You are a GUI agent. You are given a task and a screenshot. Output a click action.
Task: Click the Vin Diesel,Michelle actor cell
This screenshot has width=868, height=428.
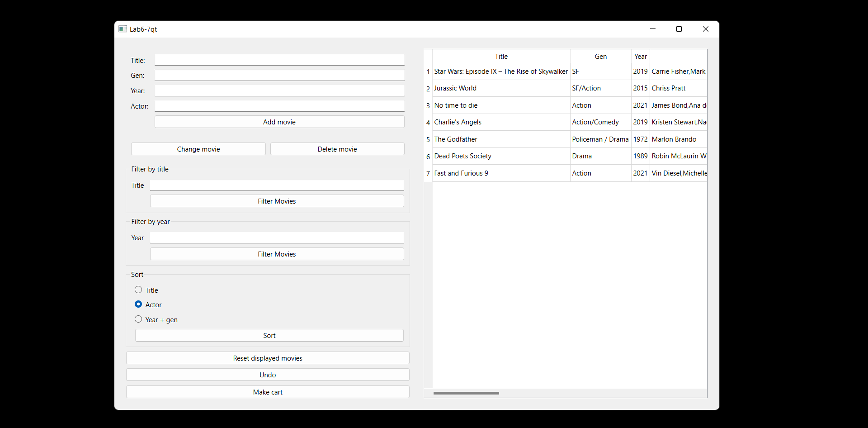679,173
